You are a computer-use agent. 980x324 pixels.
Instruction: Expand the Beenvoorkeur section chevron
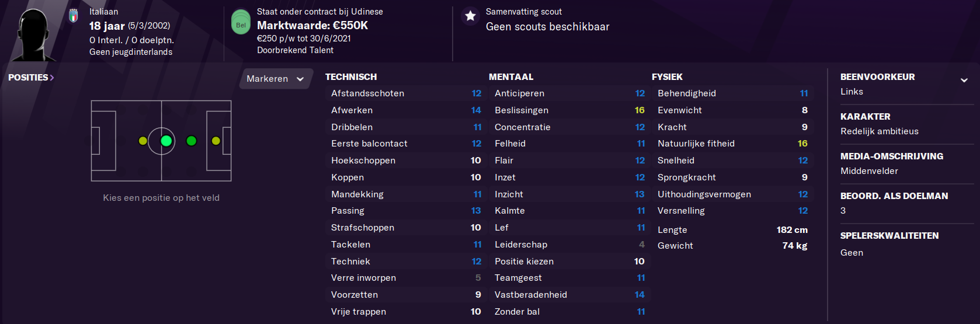pyautogui.click(x=964, y=80)
